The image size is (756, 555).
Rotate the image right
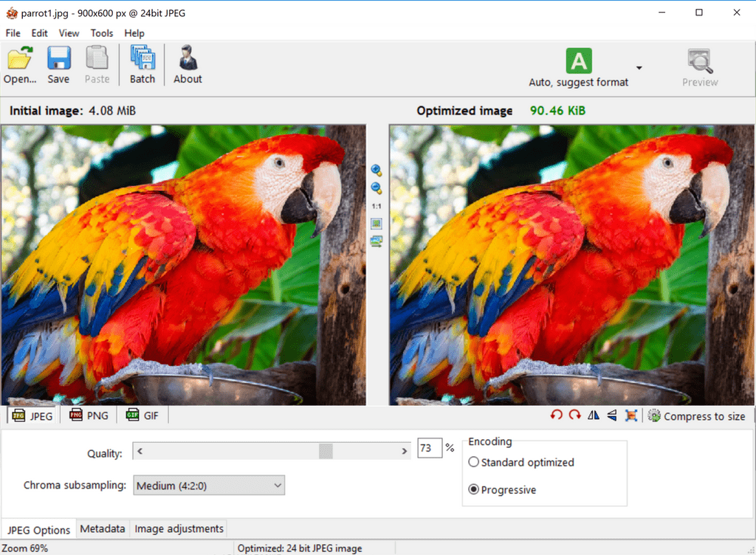(x=574, y=416)
